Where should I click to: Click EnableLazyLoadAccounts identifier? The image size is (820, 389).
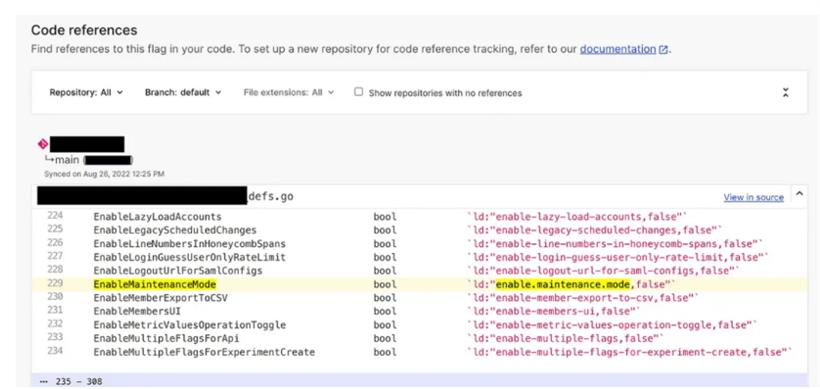[x=157, y=216]
